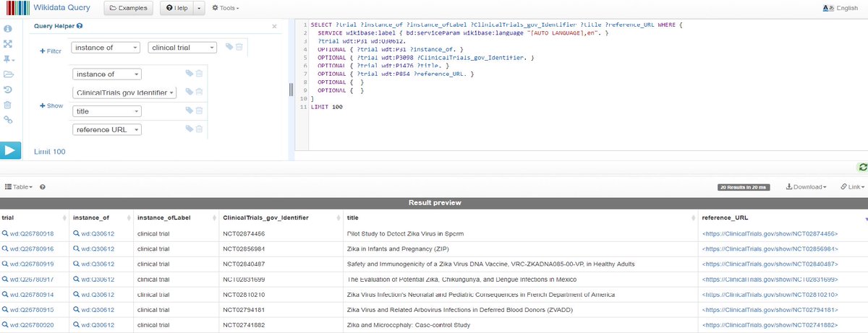Click the pin icon in sidebar

[9, 59]
